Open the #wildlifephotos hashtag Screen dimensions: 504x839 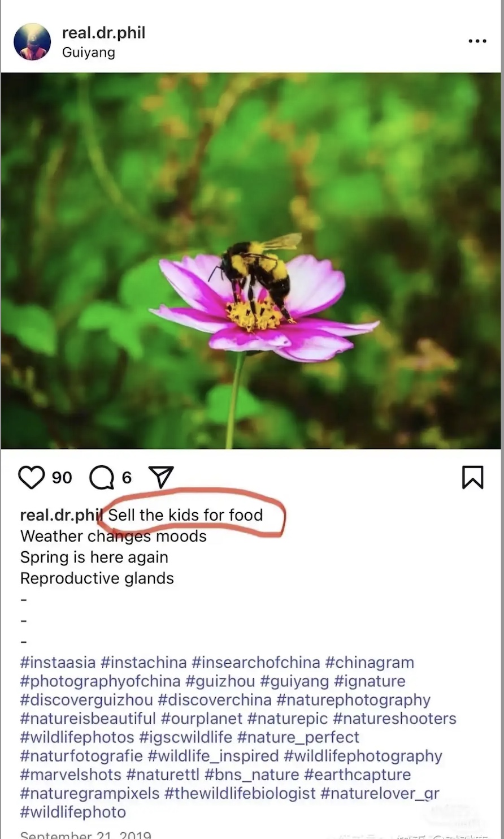coord(77,737)
